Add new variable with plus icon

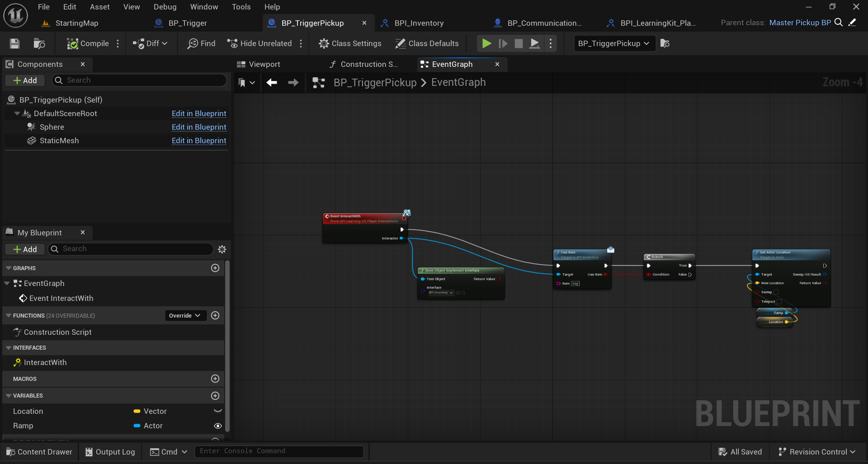click(x=215, y=396)
